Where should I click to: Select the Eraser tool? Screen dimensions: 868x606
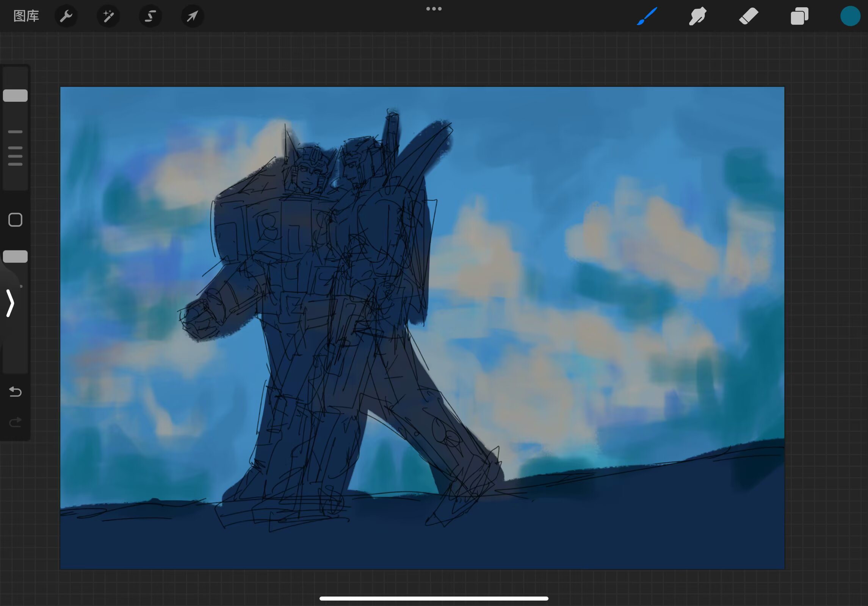tap(749, 16)
